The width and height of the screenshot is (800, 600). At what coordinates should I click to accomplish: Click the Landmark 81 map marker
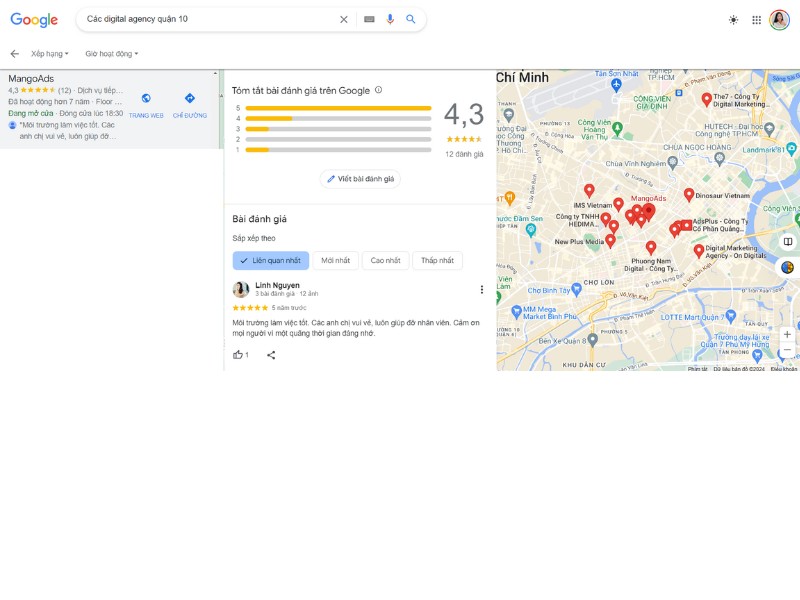(x=791, y=149)
